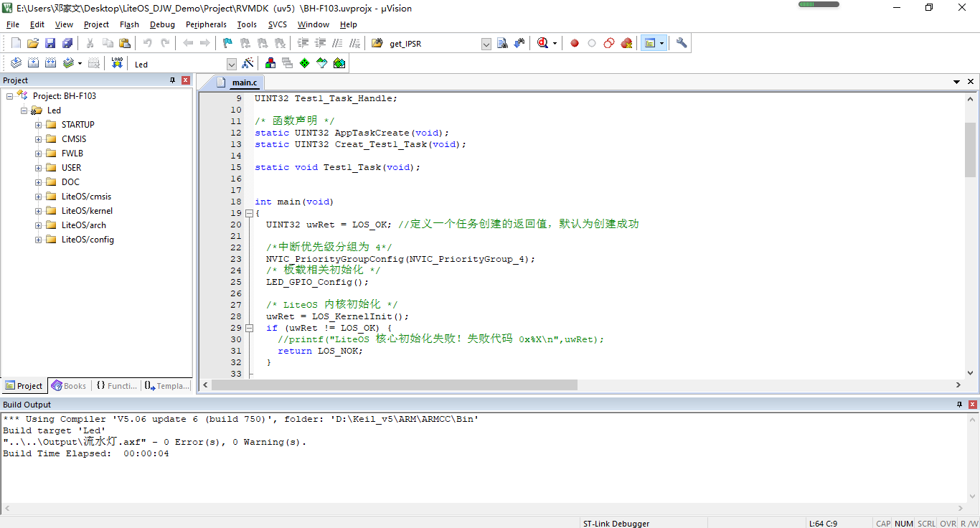Toggle project window layout button
Image resolution: width=980 pixels, height=528 pixels.
coord(650,43)
